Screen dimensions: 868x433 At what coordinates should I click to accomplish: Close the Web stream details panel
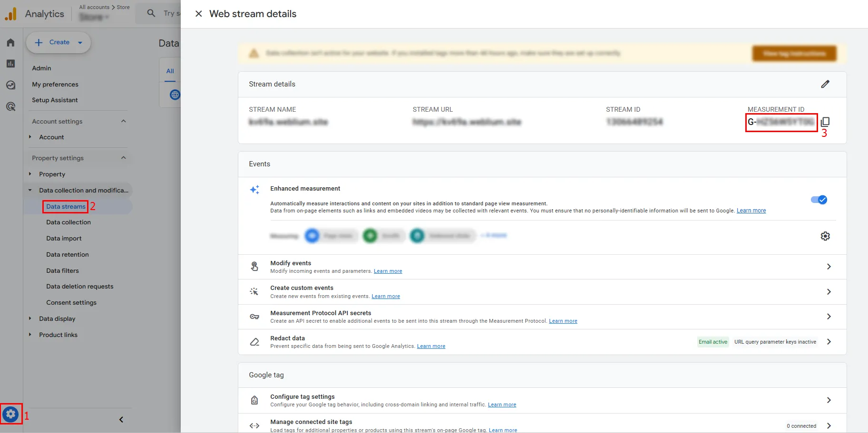(199, 14)
